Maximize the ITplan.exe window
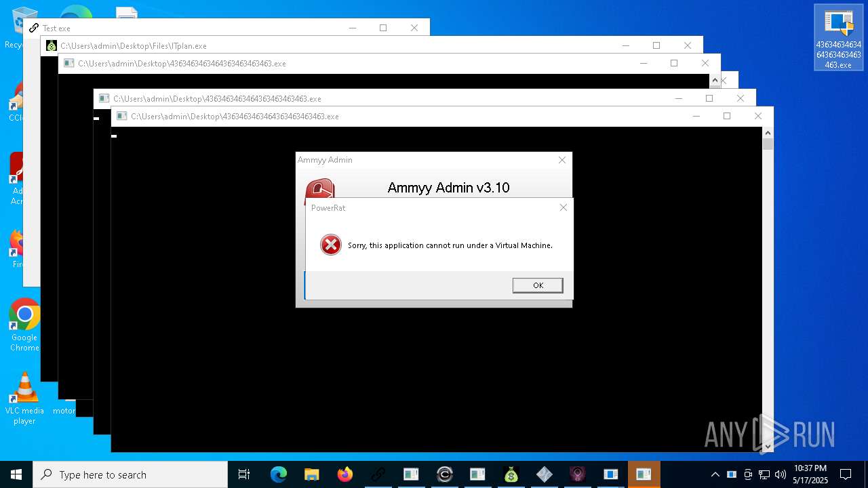This screenshot has height=488, width=868. [656, 45]
